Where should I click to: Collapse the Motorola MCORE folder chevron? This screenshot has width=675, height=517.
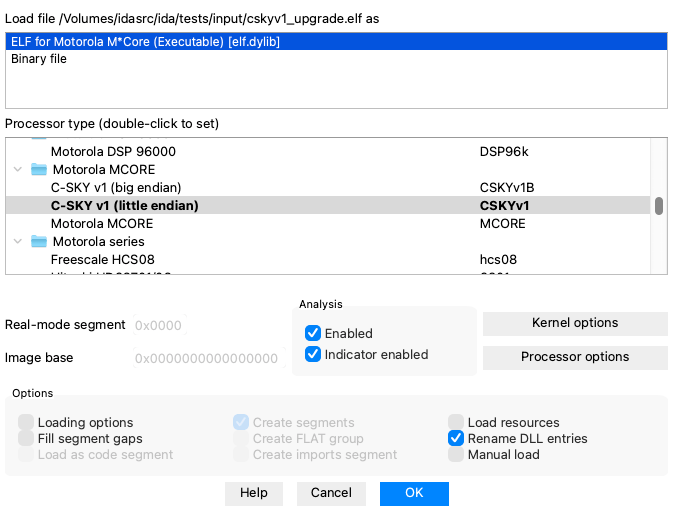click(18, 170)
